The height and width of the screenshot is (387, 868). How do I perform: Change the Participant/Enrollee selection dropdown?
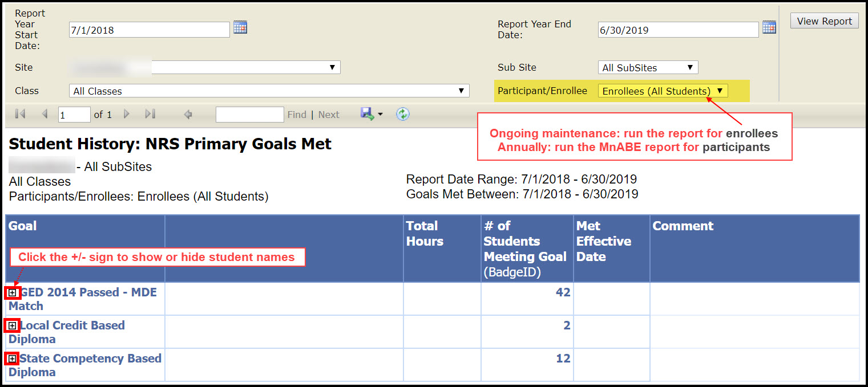(663, 91)
